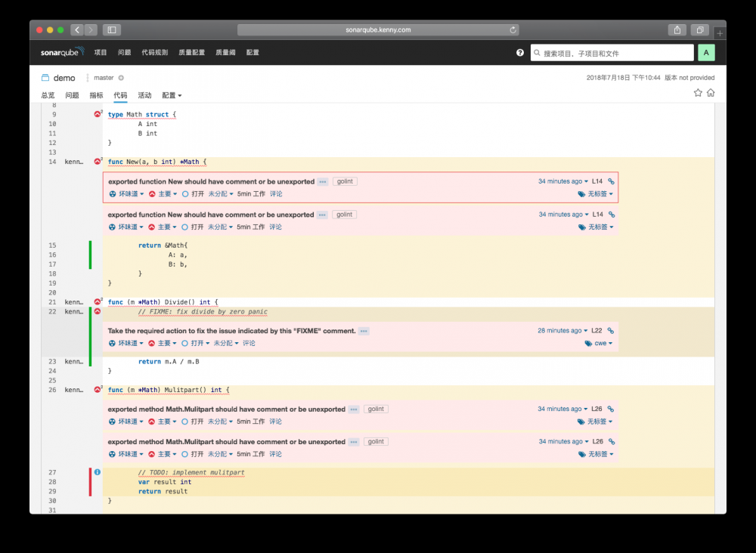
Task: Click the help question mark icon in the top bar
Action: click(x=519, y=52)
